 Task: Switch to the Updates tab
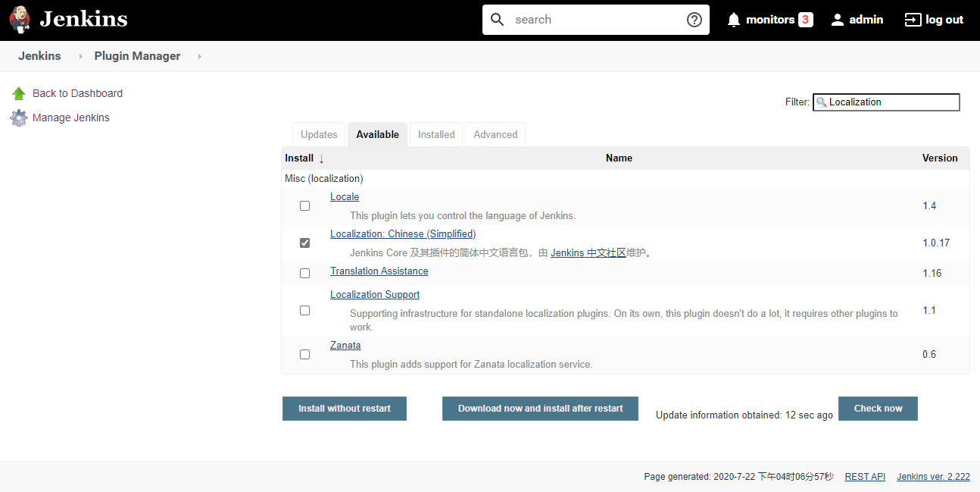pos(319,134)
